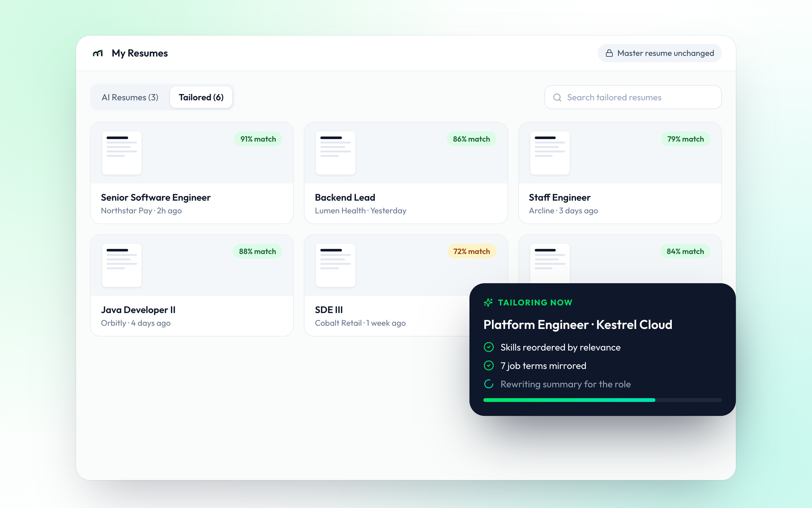Click Arcline · 3 days ago text

563,211
